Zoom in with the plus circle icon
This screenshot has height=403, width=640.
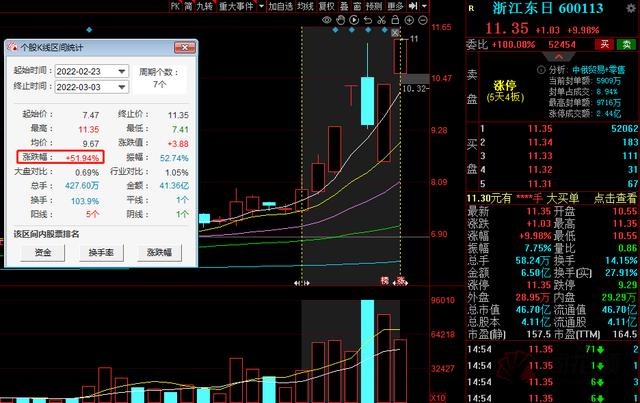409,20
